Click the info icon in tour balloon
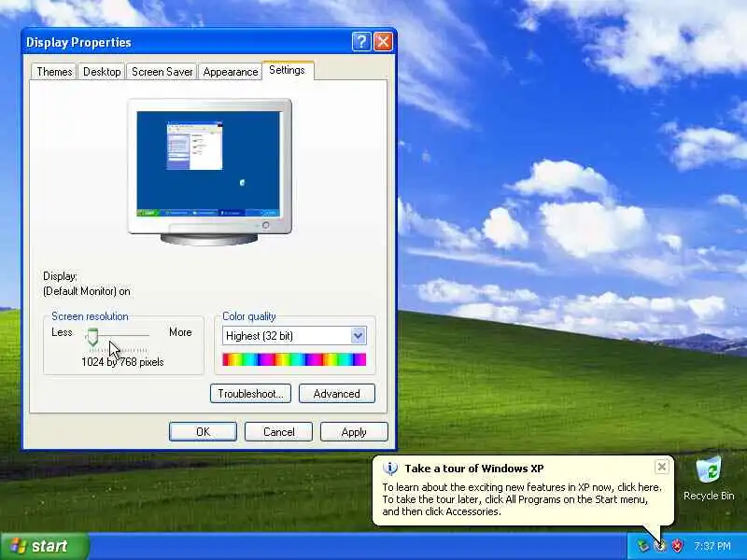The image size is (747, 560). [x=390, y=469]
